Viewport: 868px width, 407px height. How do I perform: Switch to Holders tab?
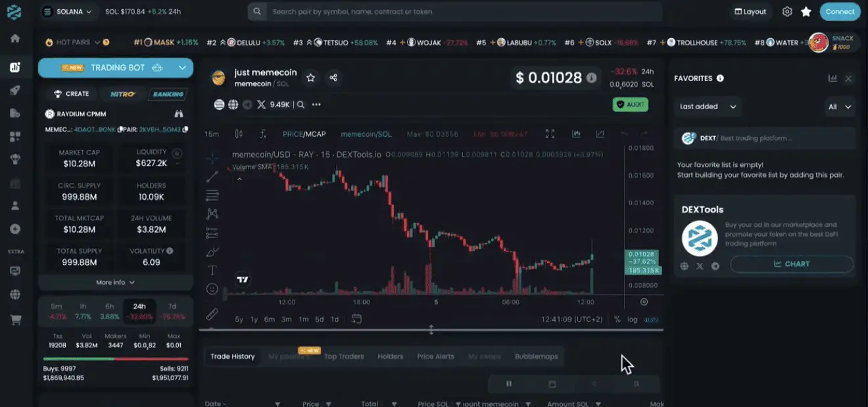[x=390, y=356]
